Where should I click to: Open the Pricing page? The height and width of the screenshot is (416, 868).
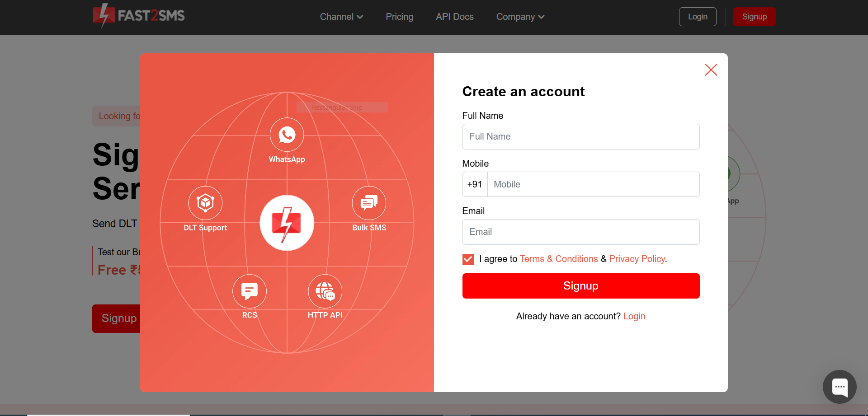click(x=399, y=17)
